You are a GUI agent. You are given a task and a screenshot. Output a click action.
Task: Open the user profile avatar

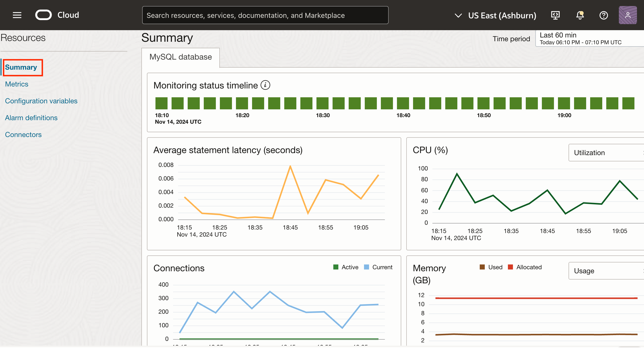tap(628, 15)
